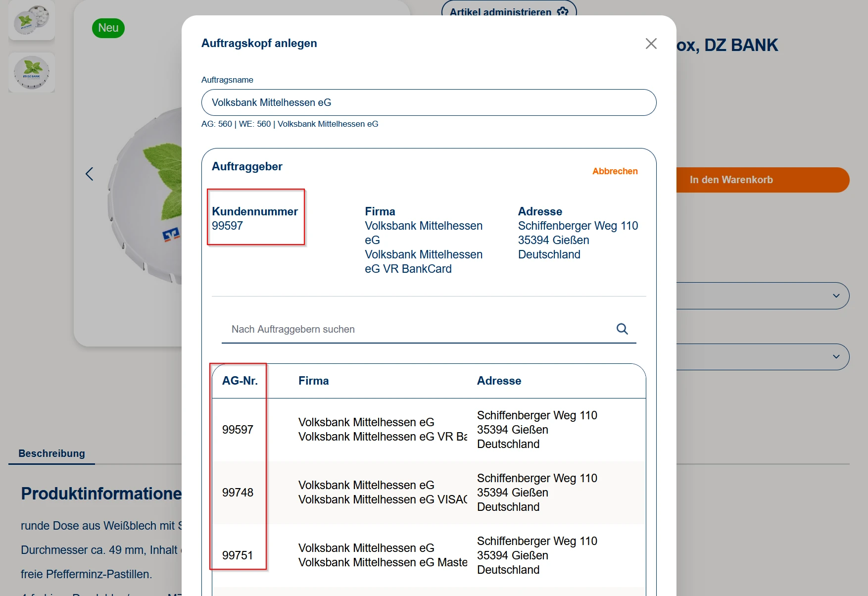Click the Firma column header in table
This screenshot has width=868, height=596.
[313, 381]
